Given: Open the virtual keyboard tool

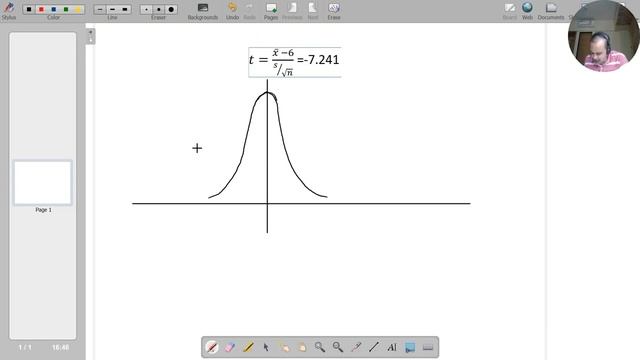Looking at the screenshot, I should point(428,347).
